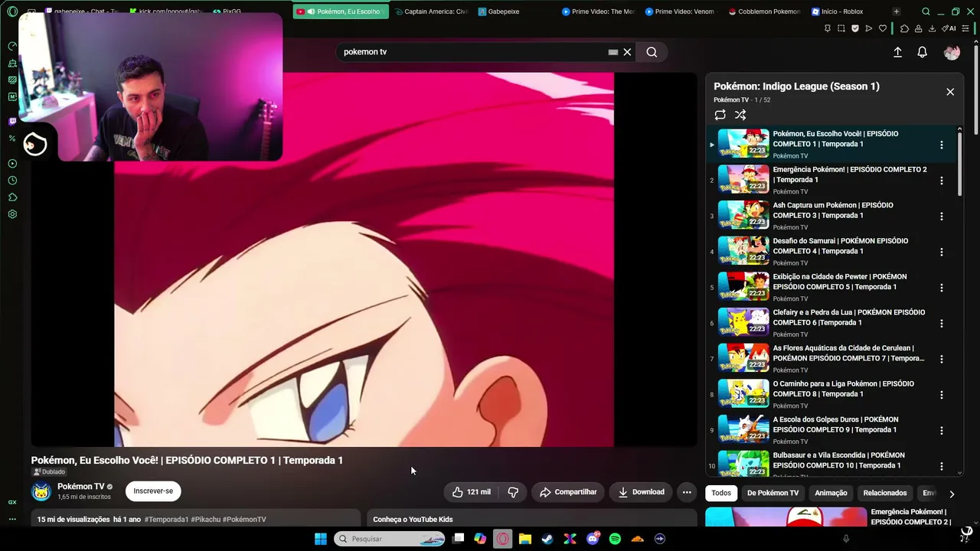Select the Animação filter chip
Viewport: 980px width, 551px height.
click(x=831, y=493)
